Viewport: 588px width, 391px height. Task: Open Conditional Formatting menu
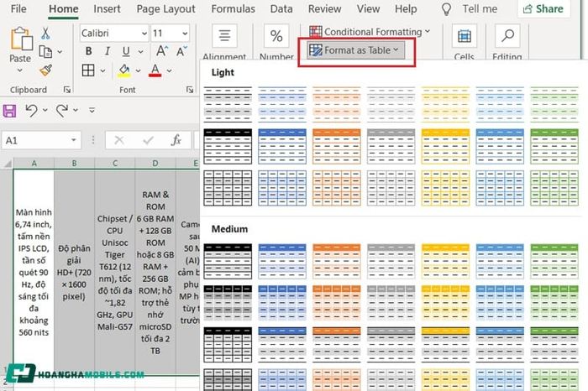370,32
